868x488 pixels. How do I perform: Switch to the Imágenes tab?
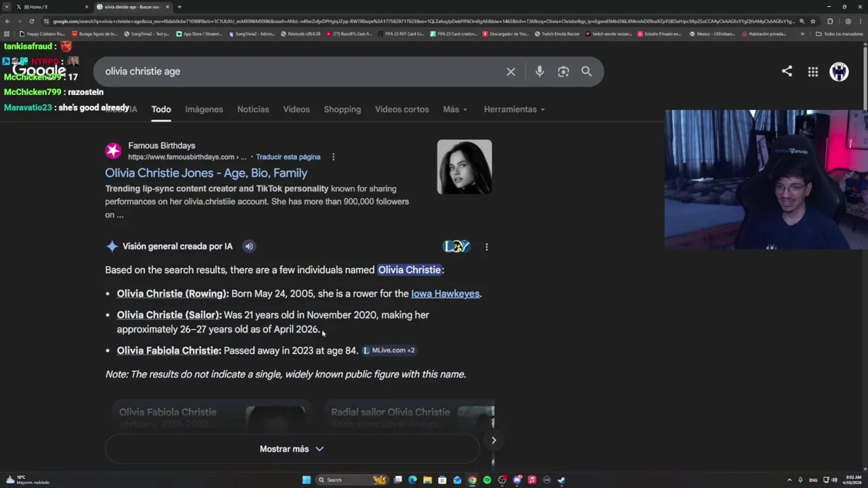point(204,109)
